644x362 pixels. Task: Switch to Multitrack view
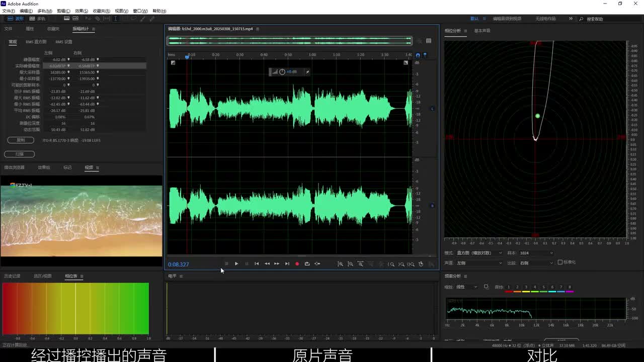37,19
